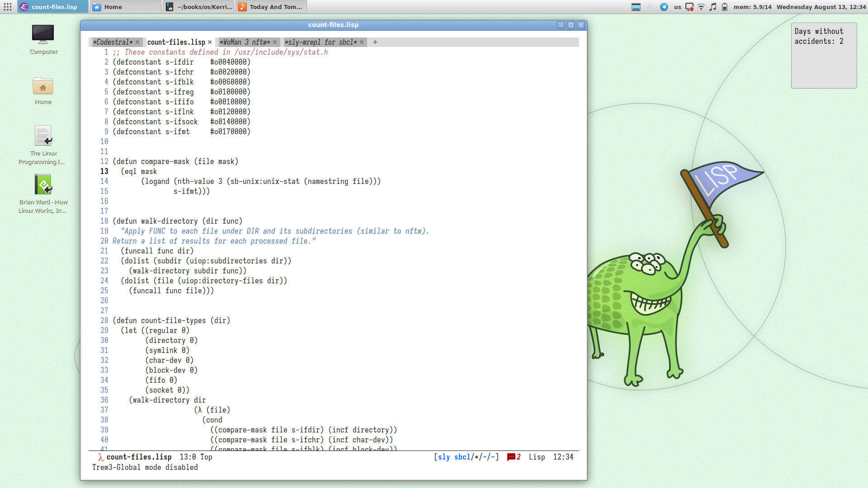Switch to Today And Tom... taskbar window
868x488 pixels.
[x=271, y=7]
